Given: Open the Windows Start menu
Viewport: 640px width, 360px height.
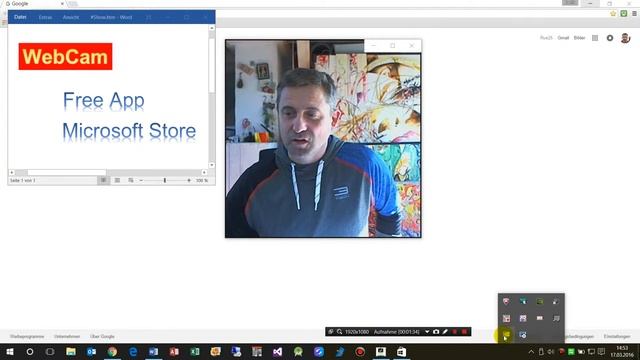Looking at the screenshot, I should point(10,352).
